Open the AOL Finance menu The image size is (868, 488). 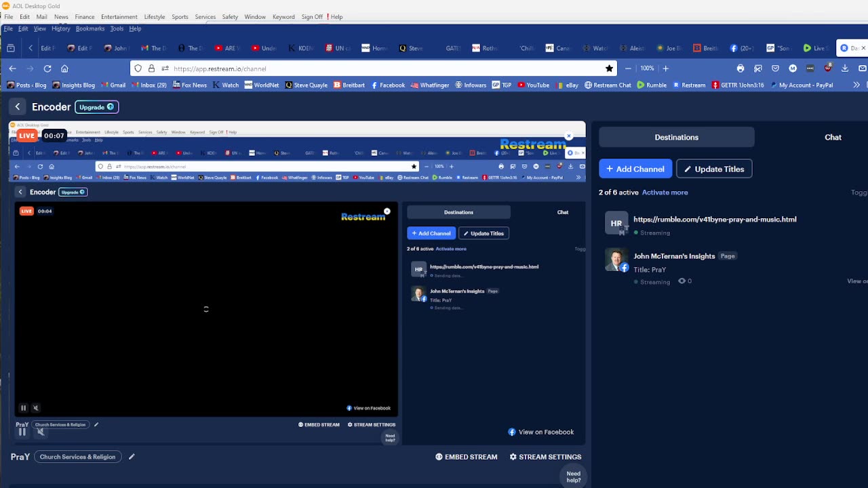(85, 16)
